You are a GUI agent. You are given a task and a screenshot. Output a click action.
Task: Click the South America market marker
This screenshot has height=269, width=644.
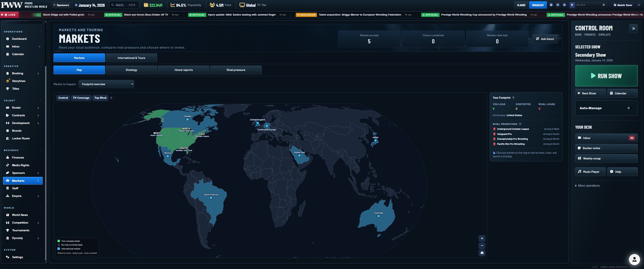pos(211,198)
